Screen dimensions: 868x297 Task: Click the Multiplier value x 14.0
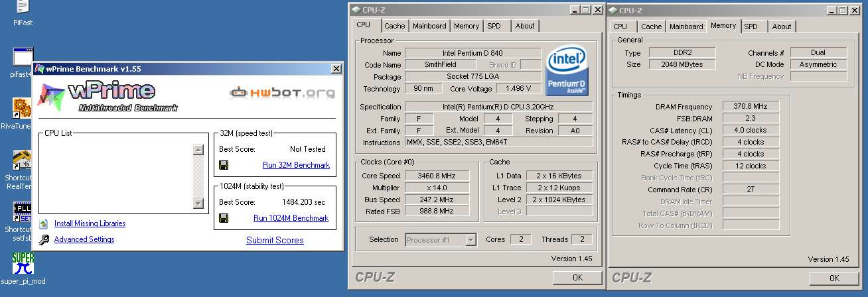437,188
